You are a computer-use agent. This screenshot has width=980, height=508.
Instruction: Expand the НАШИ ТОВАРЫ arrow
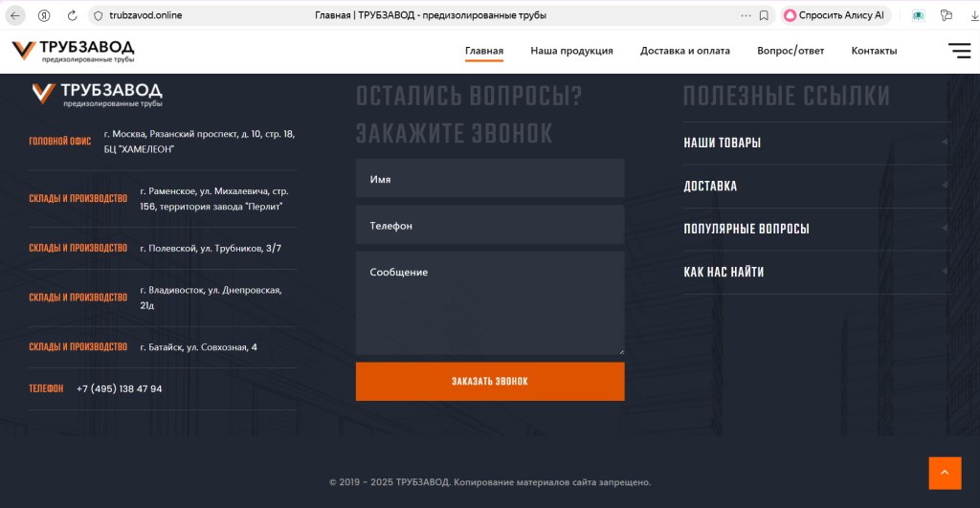click(x=944, y=143)
